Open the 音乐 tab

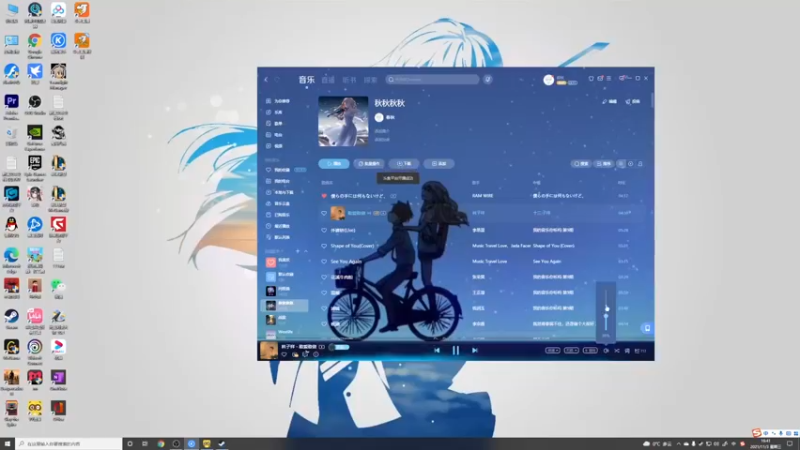pyautogui.click(x=307, y=80)
